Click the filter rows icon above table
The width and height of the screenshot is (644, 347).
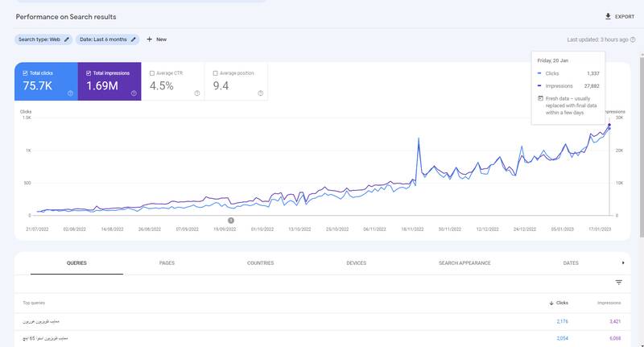click(x=618, y=283)
